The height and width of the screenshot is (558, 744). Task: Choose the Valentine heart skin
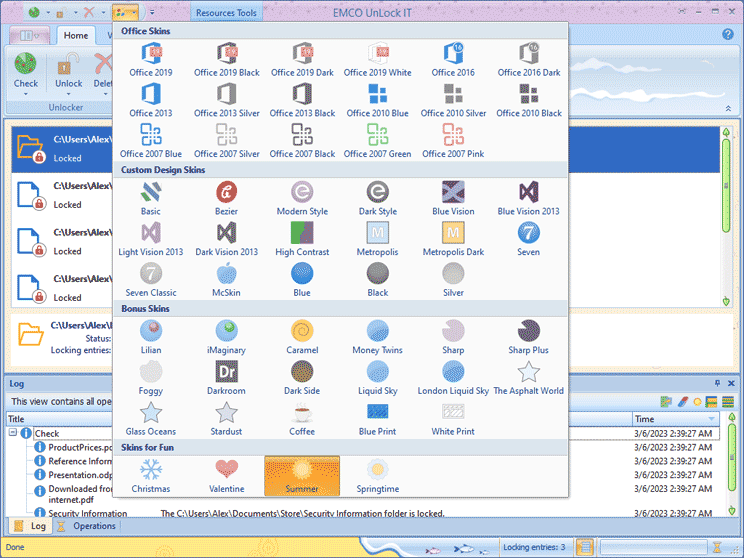click(227, 475)
